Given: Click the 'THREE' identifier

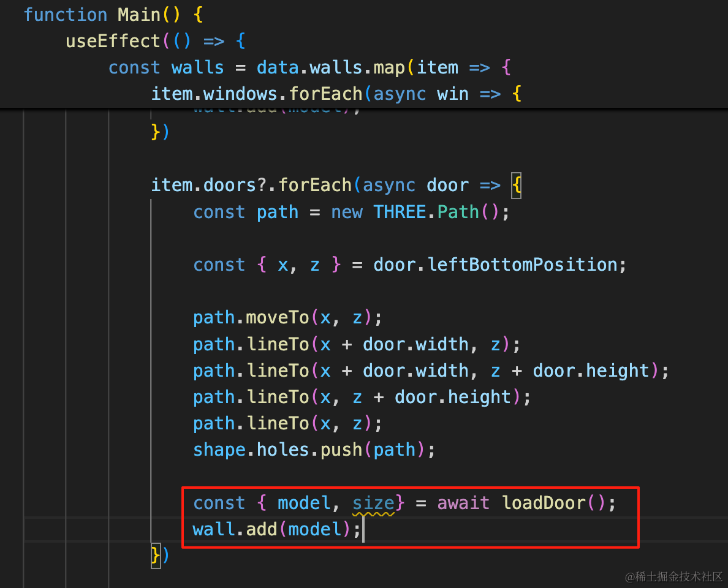Looking at the screenshot, I should pos(400,212).
